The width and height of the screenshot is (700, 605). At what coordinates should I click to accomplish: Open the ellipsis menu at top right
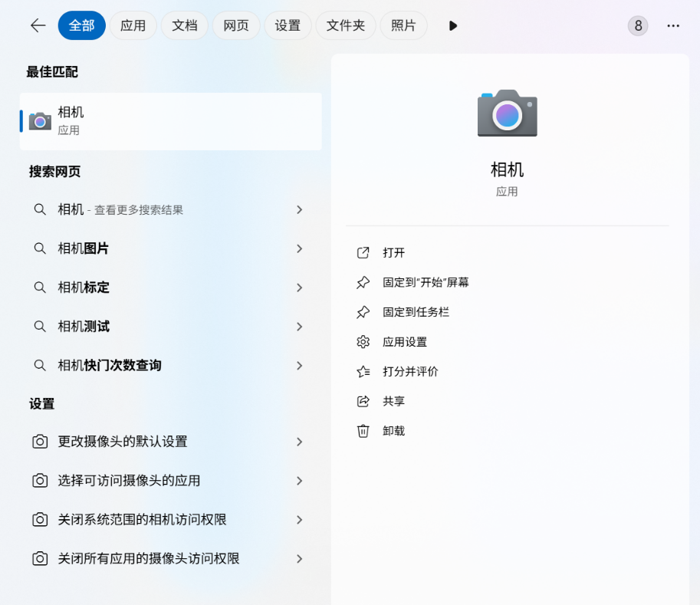[672, 25]
